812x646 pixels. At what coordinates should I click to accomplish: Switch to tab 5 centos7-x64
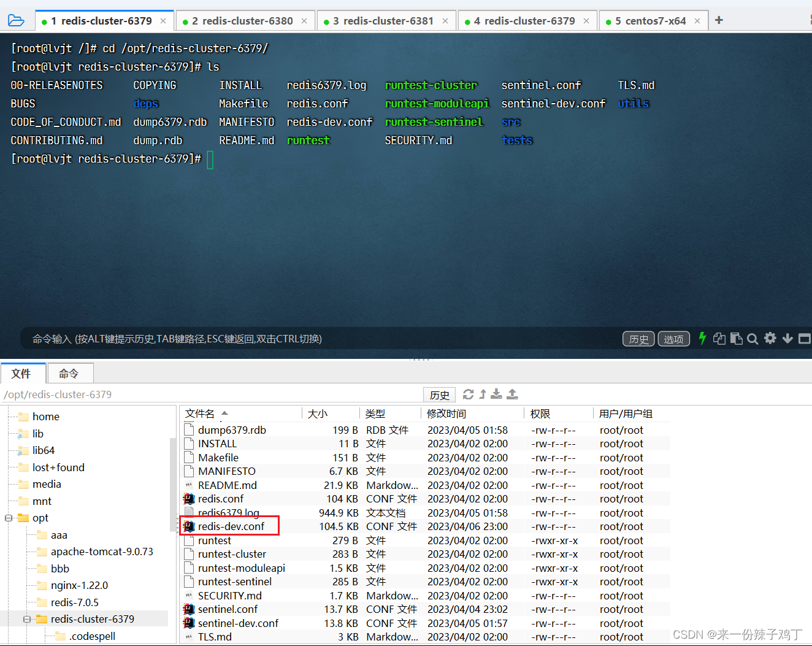pyautogui.click(x=653, y=21)
